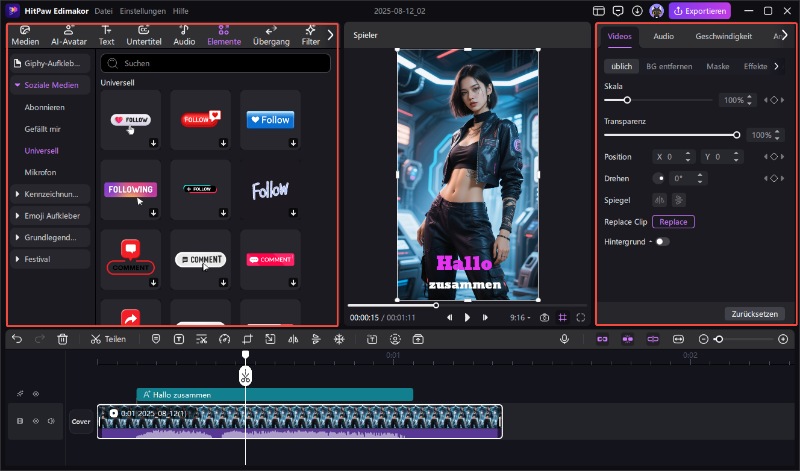The width and height of the screenshot is (800, 471).
Task: Step to previous frame in player
Action: tap(449, 317)
